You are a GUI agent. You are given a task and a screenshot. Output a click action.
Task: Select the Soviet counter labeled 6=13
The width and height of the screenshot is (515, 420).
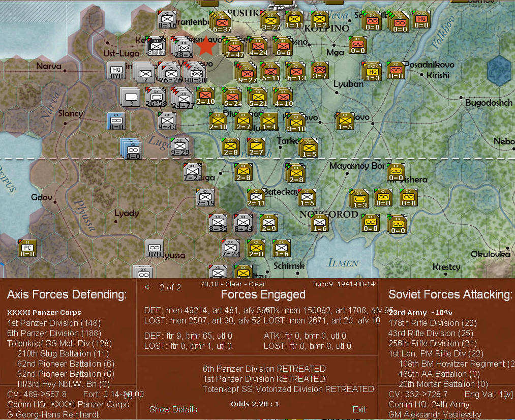[x=296, y=72]
